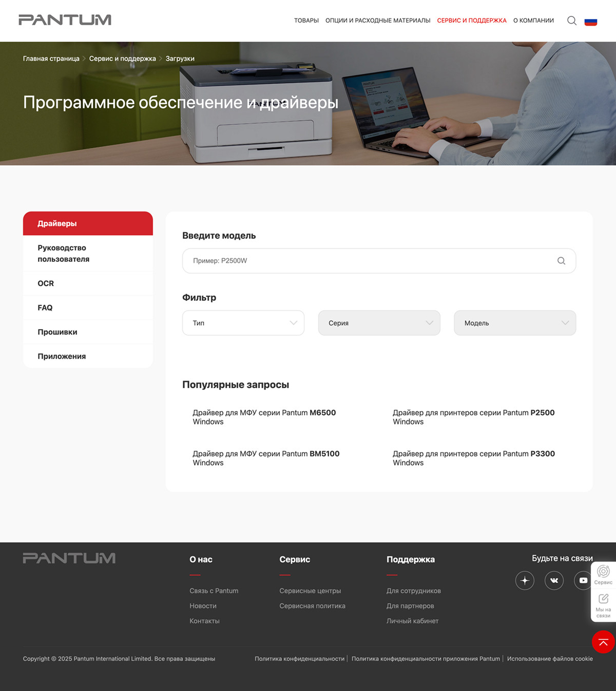This screenshot has height=691, width=616.
Task: Click the Мы на связи widget icon
Action: point(603,605)
